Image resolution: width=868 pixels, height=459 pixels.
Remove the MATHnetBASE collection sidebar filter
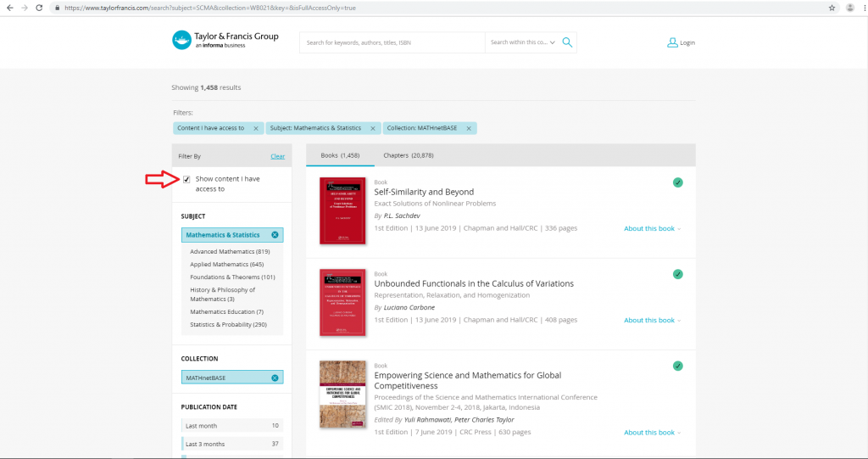275,378
